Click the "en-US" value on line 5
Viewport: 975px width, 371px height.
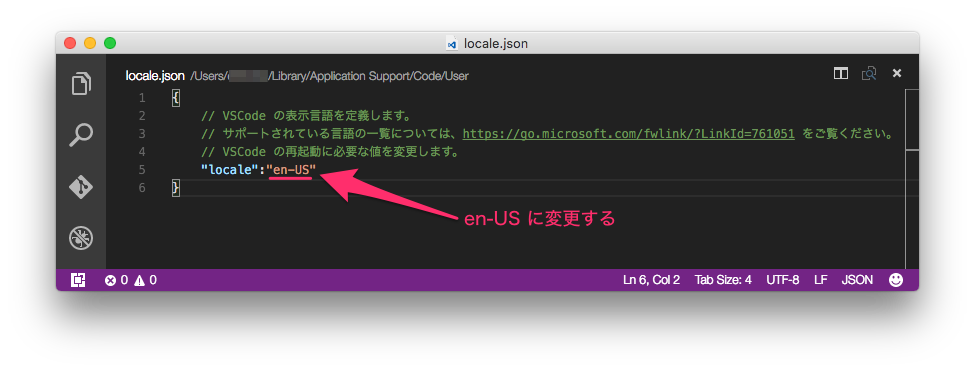coord(291,170)
